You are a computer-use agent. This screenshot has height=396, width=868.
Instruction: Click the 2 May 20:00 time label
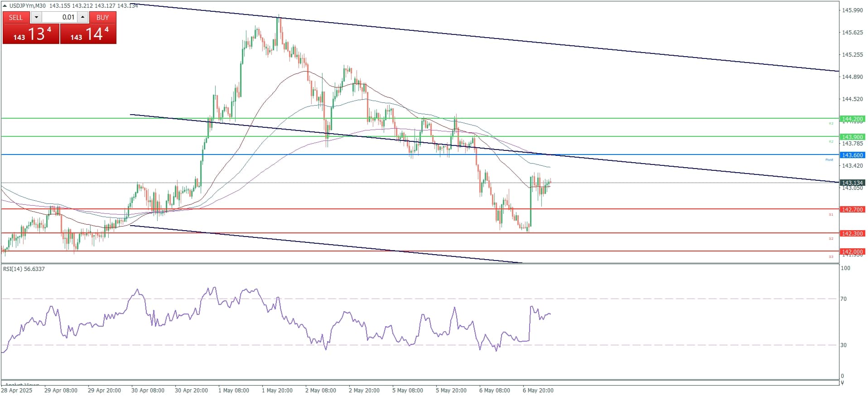[x=364, y=391]
